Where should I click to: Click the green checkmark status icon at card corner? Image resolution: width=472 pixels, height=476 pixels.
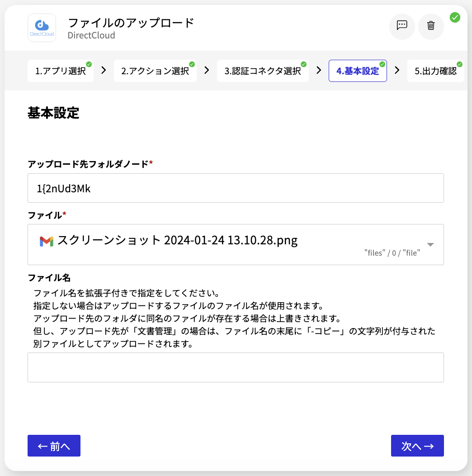(x=455, y=18)
